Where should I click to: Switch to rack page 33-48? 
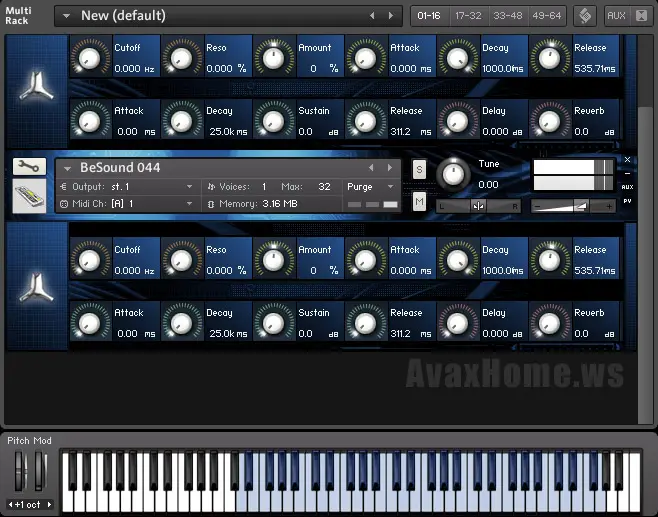[x=507, y=16]
